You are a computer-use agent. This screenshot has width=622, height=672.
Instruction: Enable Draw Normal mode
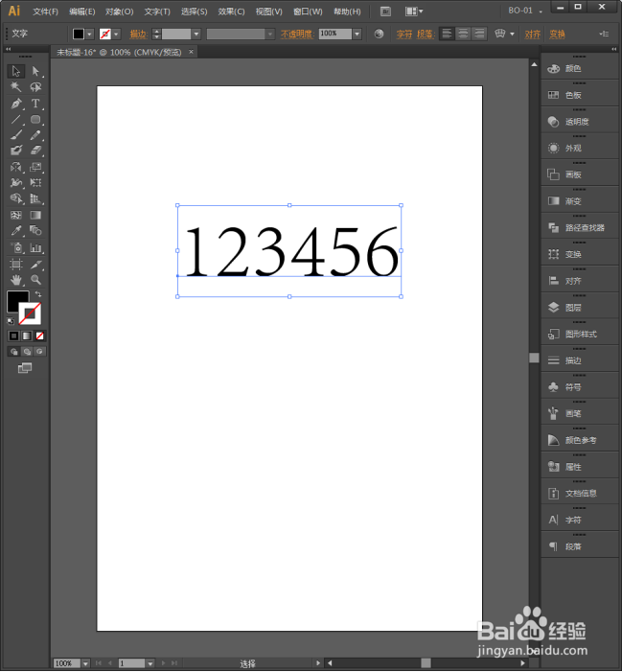pos(13,352)
